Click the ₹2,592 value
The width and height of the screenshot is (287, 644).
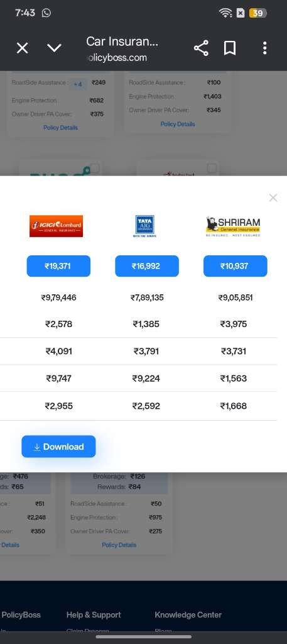click(x=146, y=406)
